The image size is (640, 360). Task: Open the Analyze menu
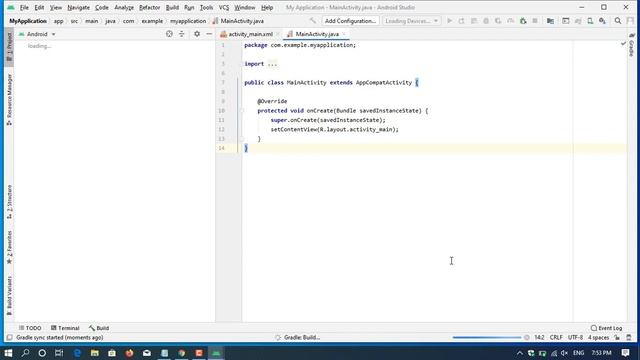[124, 7]
